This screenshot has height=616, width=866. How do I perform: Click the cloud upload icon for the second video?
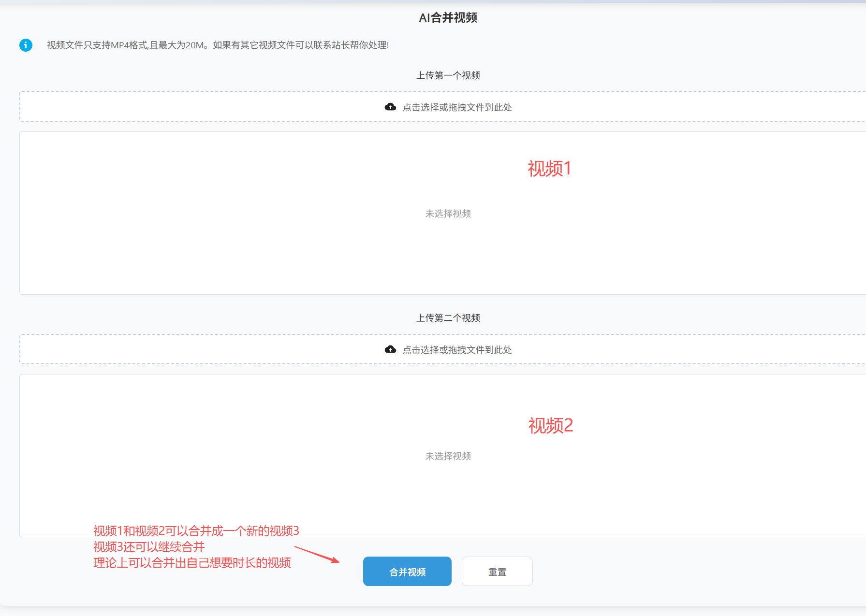tap(390, 349)
